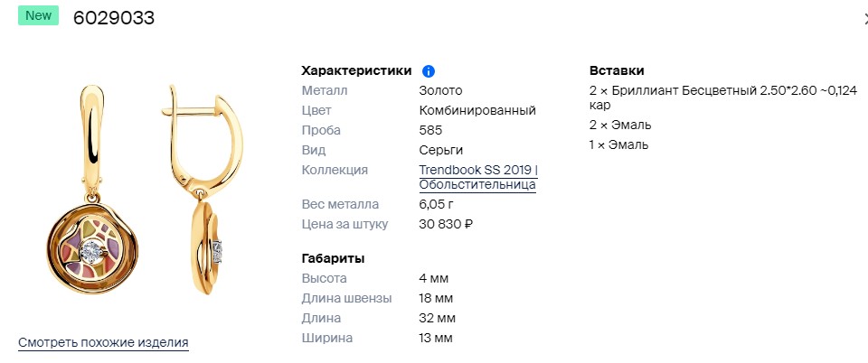868x363 pixels.
Task: Click the Смотреть похожие изделия link
Action: point(103,342)
